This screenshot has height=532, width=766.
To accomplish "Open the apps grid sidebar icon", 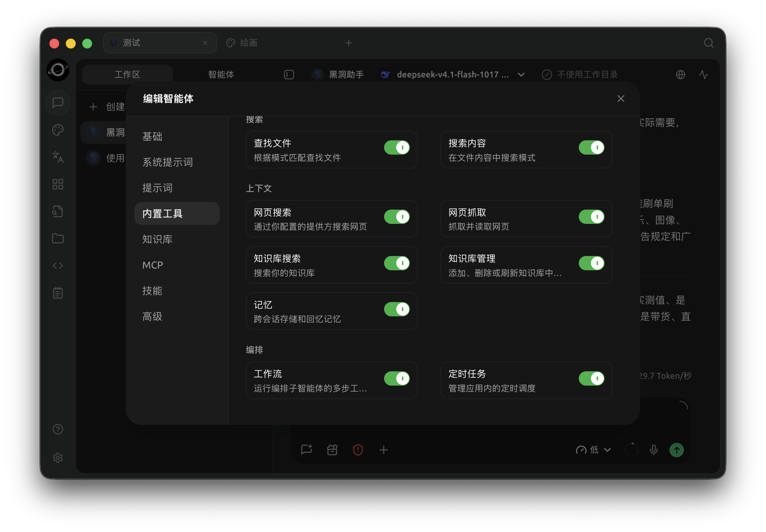I will (58, 184).
